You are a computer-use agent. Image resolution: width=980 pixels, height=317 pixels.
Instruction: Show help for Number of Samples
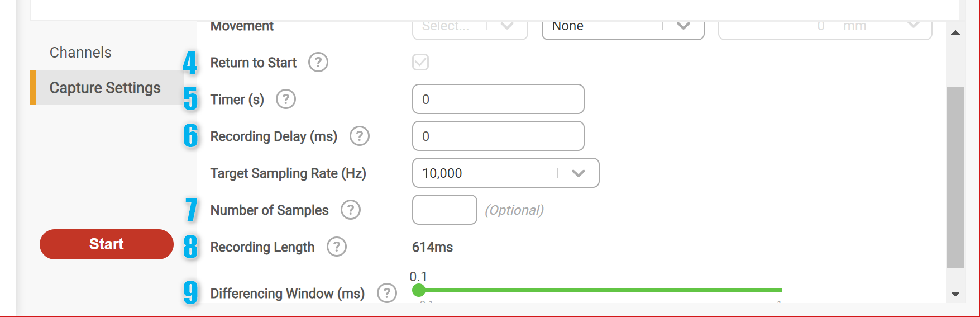click(x=351, y=210)
